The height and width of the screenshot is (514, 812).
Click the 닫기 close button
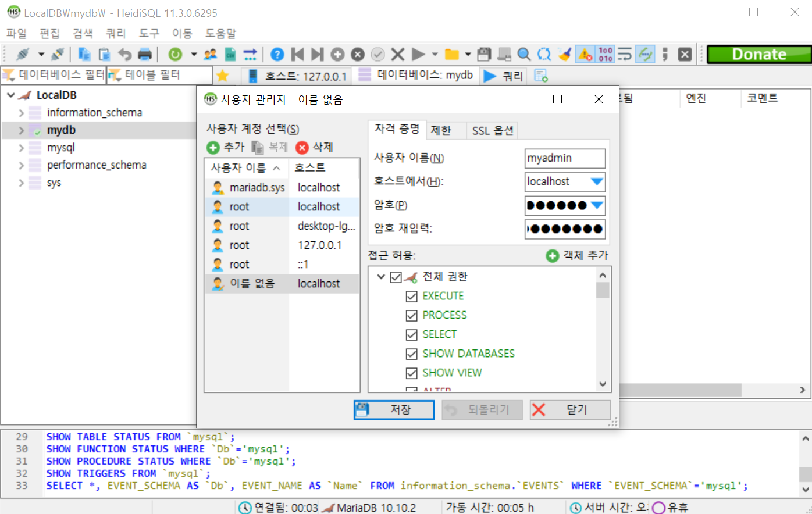click(570, 410)
